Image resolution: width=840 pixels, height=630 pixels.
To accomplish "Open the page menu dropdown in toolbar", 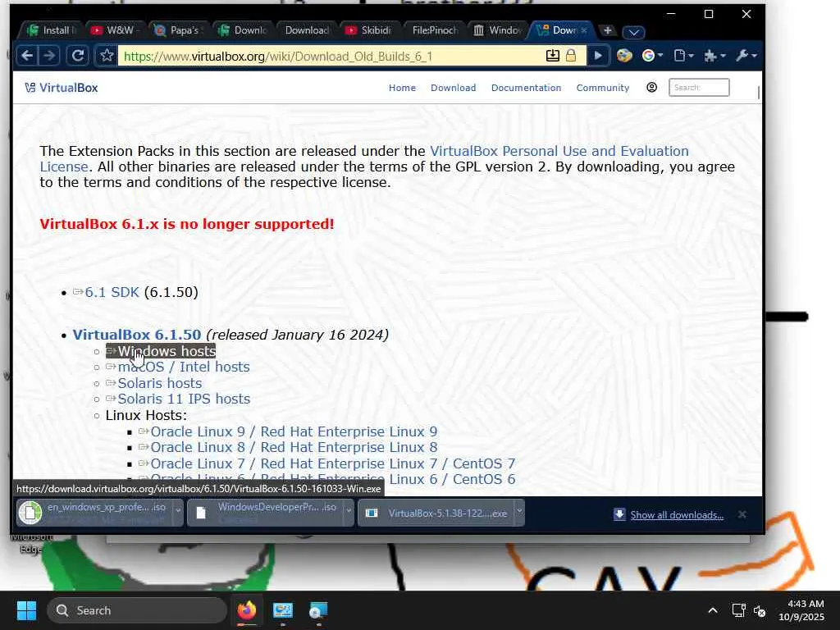I will point(683,55).
